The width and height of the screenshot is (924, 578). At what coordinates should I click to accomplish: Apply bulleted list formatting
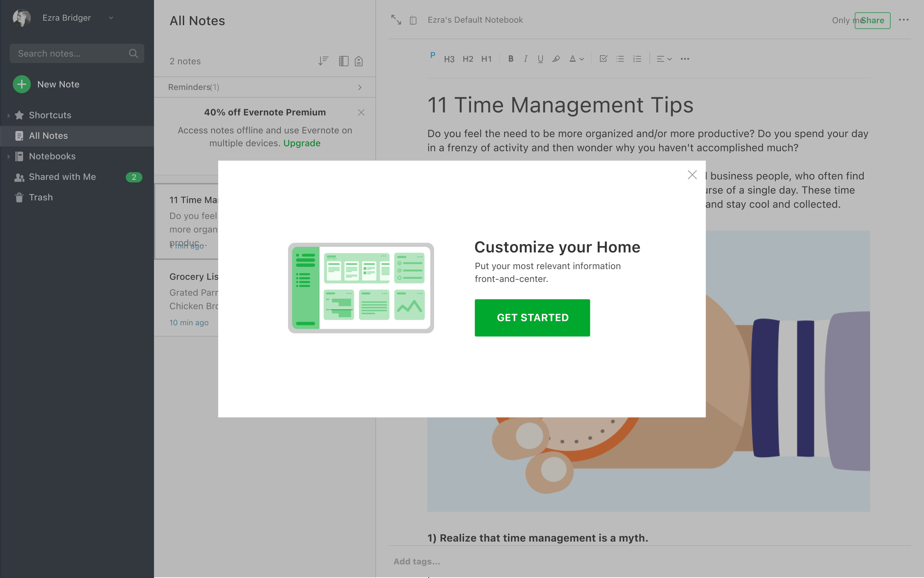click(x=620, y=59)
